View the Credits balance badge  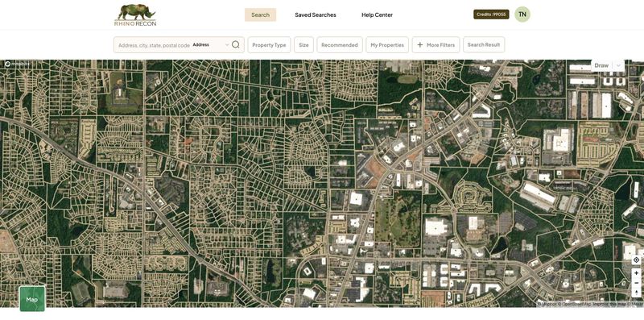(491, 15)
